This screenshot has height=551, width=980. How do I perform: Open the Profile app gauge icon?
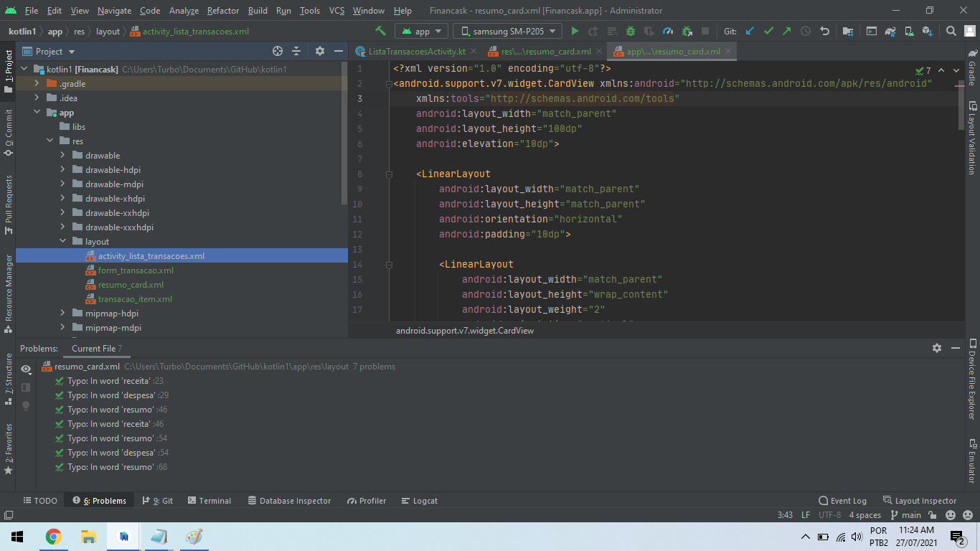[x=668, y=31]
